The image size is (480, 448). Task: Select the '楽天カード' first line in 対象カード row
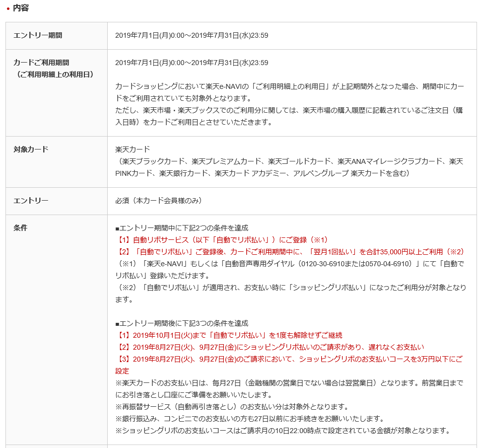[x=133, y=149]
